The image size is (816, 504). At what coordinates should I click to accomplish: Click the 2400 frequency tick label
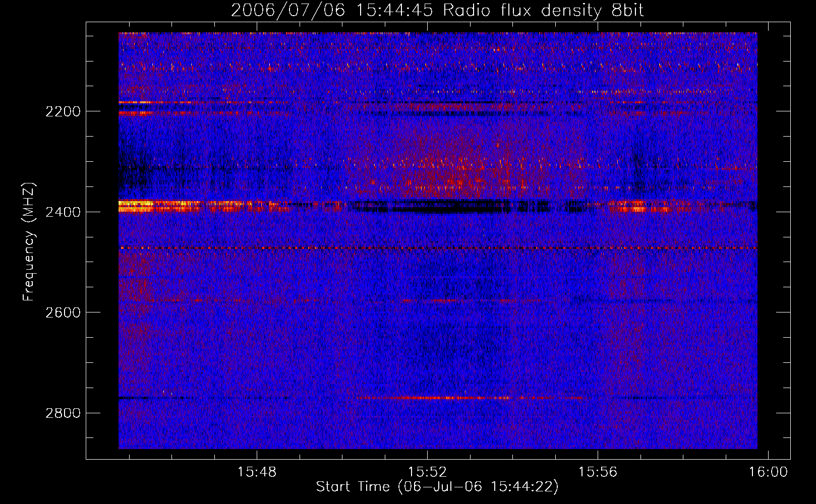click(63, 212)
